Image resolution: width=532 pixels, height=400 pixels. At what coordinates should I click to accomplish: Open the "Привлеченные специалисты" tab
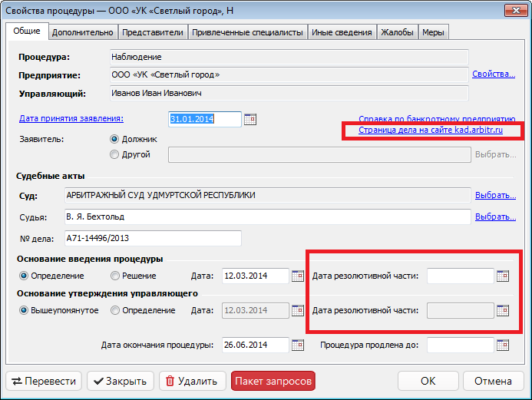[x=247, y=32]
